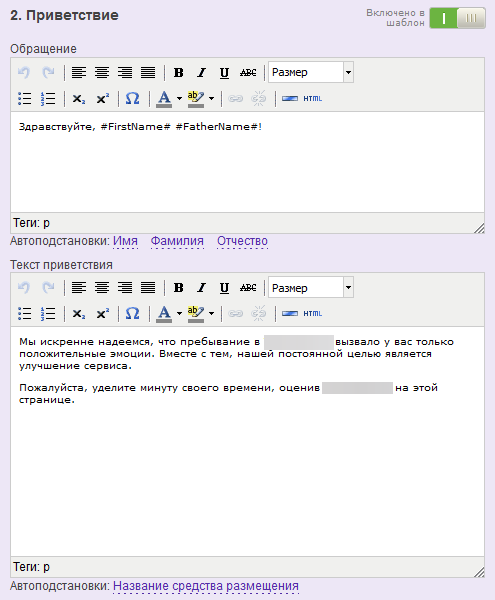This screenshot has width=495, height=600.
Task: Apply text color in Текст приветствия editor
Action: click(164, 314)
